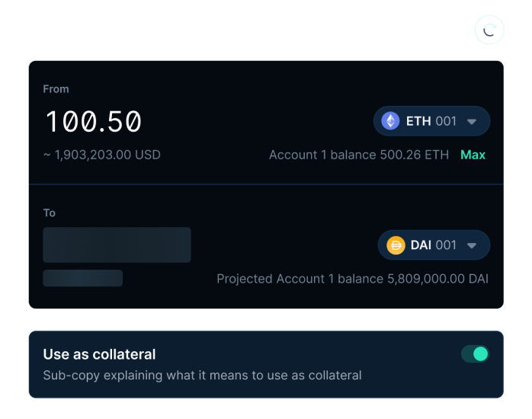Click the Projected Account 1 balance text
This screenshot has height=419, width=532.
click(x=353, y=279)
